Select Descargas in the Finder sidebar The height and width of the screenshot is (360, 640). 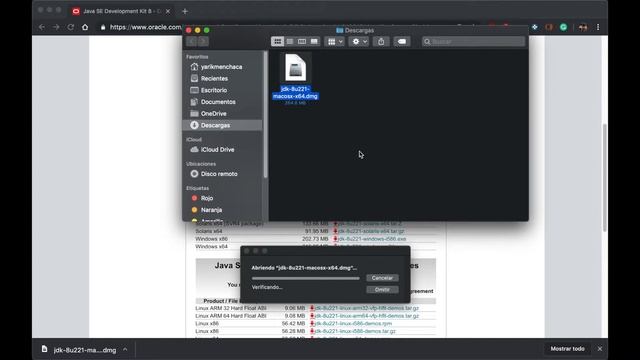[222, 125]
